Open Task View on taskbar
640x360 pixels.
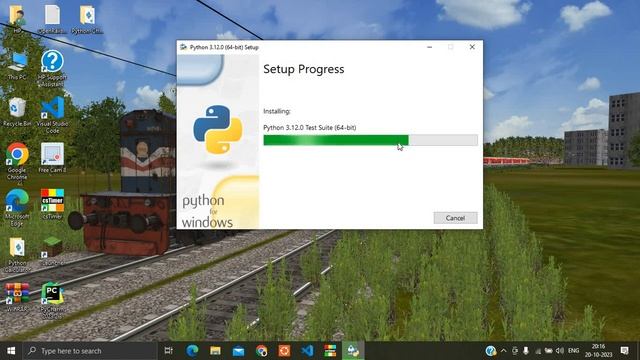click(169, 351)
